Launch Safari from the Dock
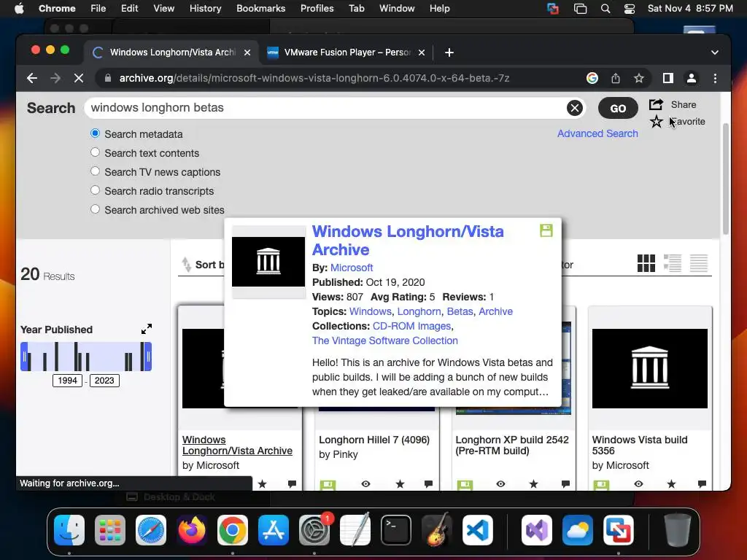 click(x=151, y=530)
